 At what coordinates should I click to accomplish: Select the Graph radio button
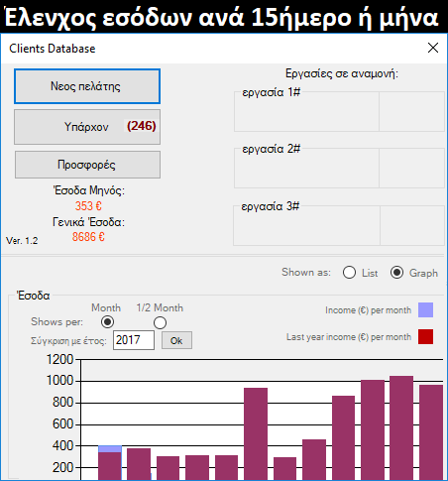(x=396, y=273)
